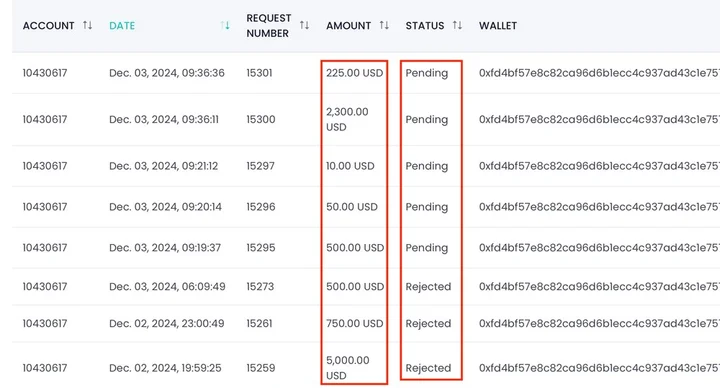Click amount 225.00 USD
Screen dimensions: 720x388
point(354,73)
